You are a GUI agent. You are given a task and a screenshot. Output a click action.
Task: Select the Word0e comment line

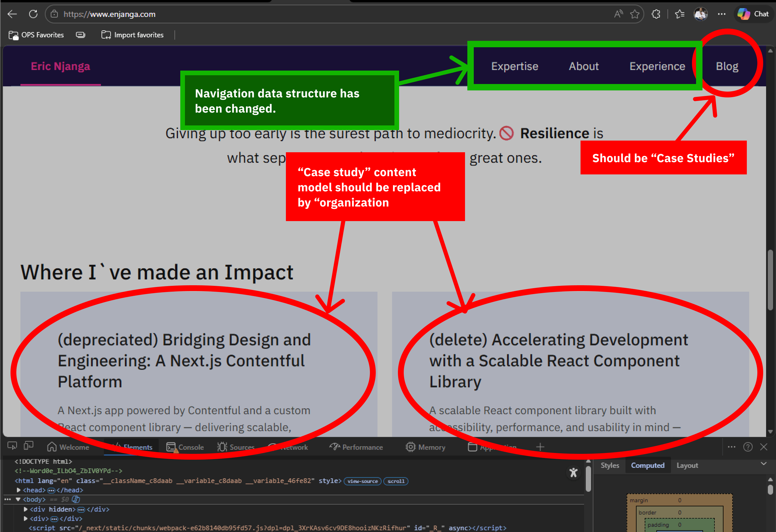pyautogui.click(x=69, y=471)
